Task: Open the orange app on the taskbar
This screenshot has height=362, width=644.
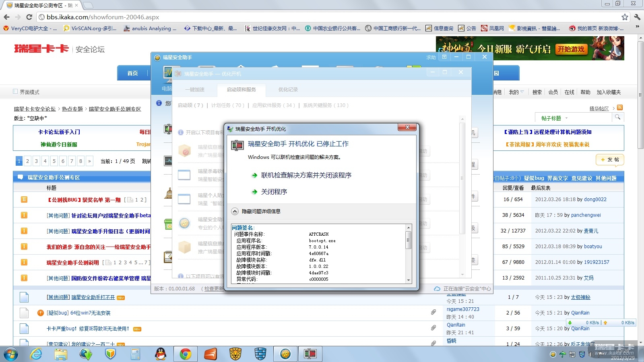Action: [211, 354]
